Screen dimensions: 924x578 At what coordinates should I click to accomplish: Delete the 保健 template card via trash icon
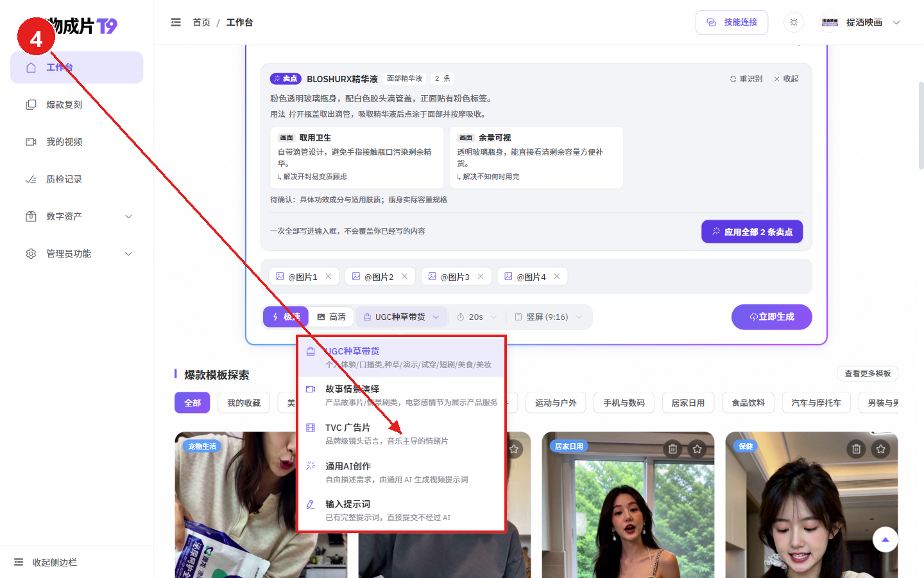pyautogui.click(x=856, y=449)
